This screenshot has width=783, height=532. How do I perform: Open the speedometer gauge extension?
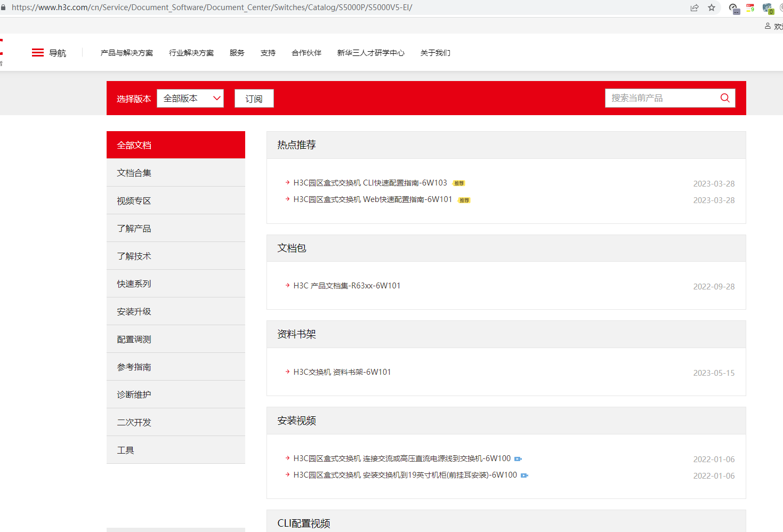pyautogui.click(x=734, y=8)
